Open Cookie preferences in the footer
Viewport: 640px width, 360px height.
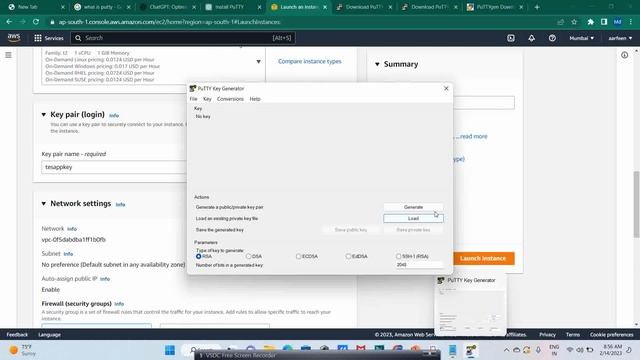coord(611,334)
